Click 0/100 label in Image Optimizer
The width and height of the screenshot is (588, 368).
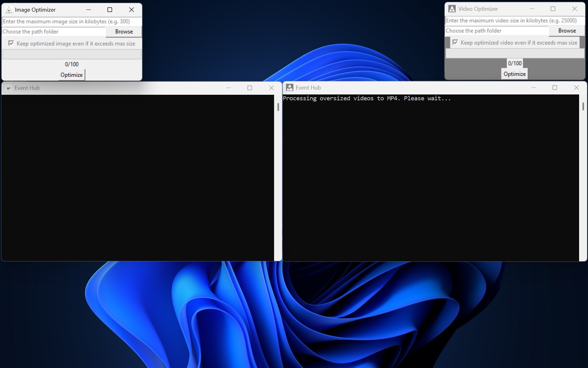pos(72,64)
